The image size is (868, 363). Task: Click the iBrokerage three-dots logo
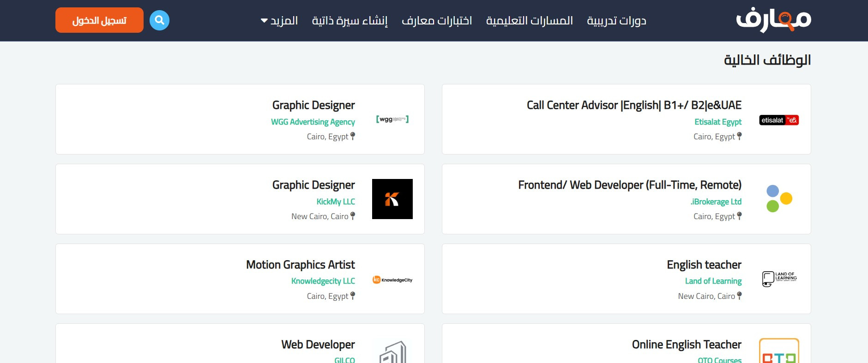click(779, 199)
